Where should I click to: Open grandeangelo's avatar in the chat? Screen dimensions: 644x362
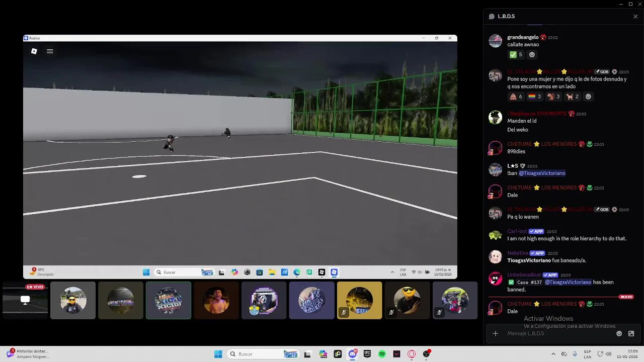(x=496, y=41)
